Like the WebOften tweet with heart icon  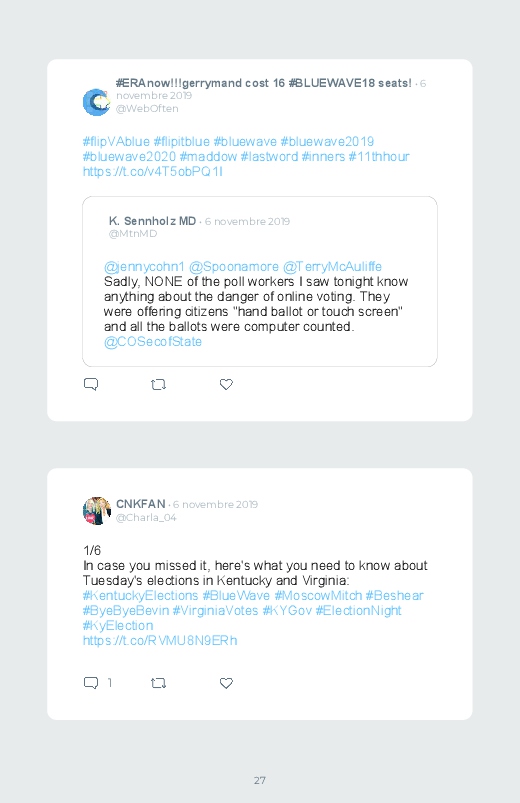pos(226,384)
